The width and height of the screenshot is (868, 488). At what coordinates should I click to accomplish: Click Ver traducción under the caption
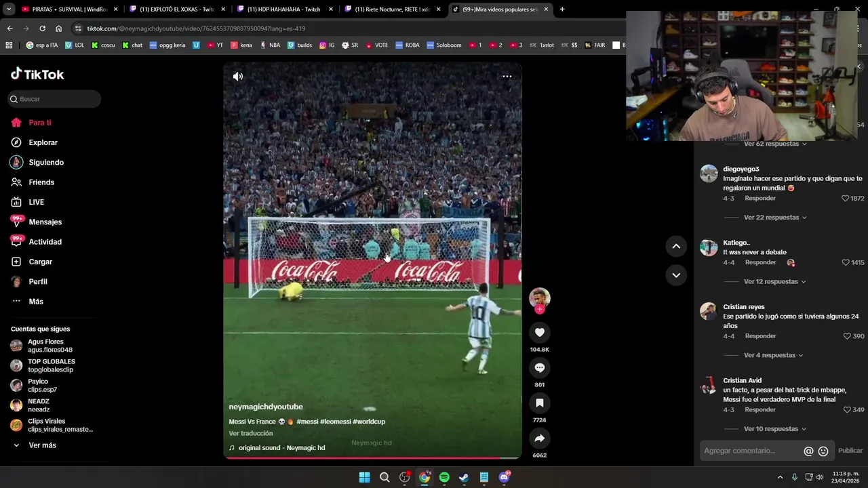click(x=251, y=433)
